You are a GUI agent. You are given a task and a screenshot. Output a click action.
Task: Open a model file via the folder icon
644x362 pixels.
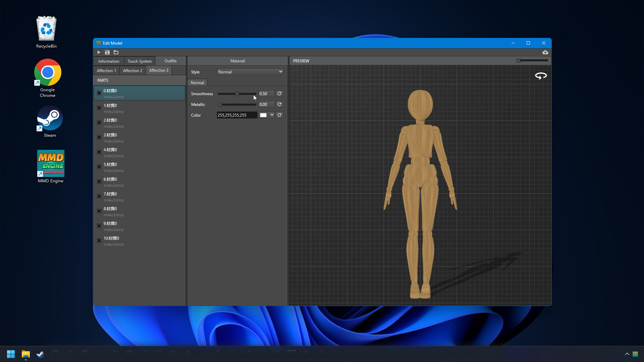116,52
